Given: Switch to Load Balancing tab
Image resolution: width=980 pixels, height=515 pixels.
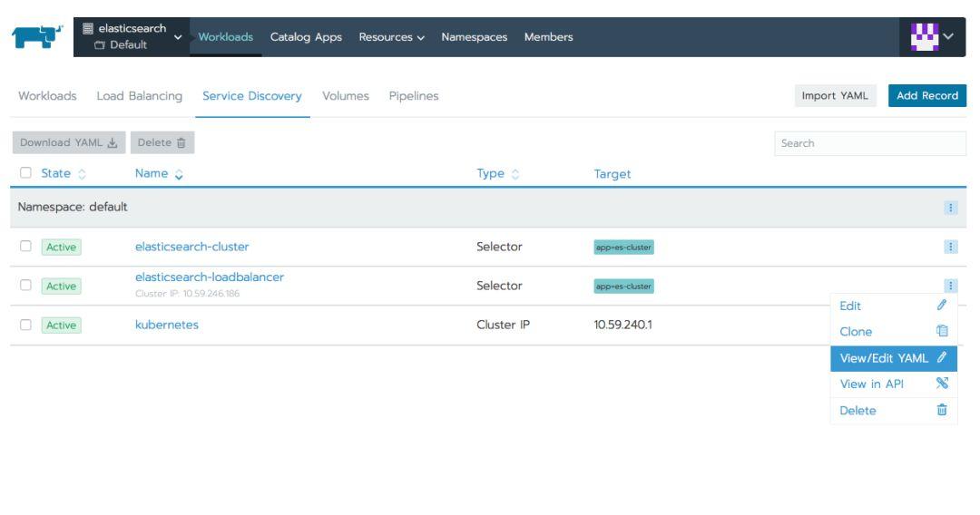Looking at the screenshot, I should point(140,96).
